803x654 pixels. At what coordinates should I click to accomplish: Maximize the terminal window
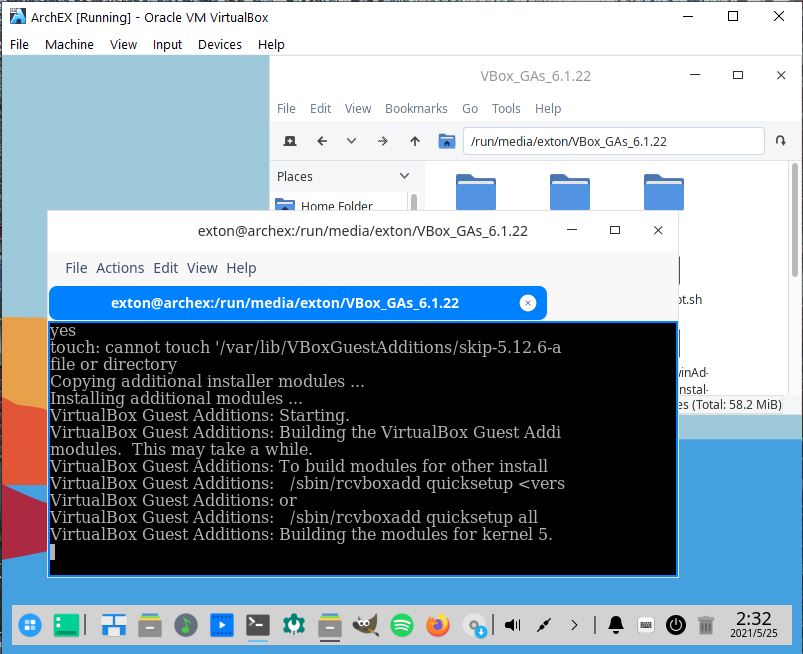pyautogui.click(x=615, y=230)
